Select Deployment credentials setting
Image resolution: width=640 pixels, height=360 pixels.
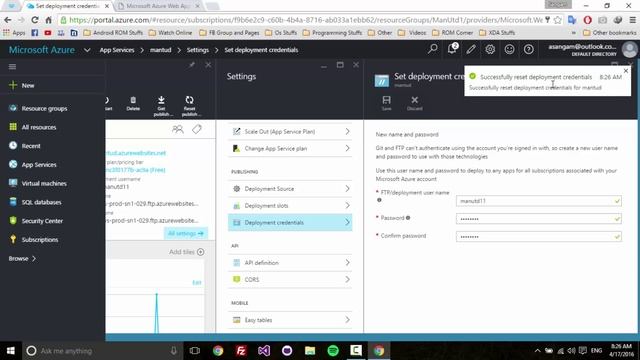coord(290,222)
